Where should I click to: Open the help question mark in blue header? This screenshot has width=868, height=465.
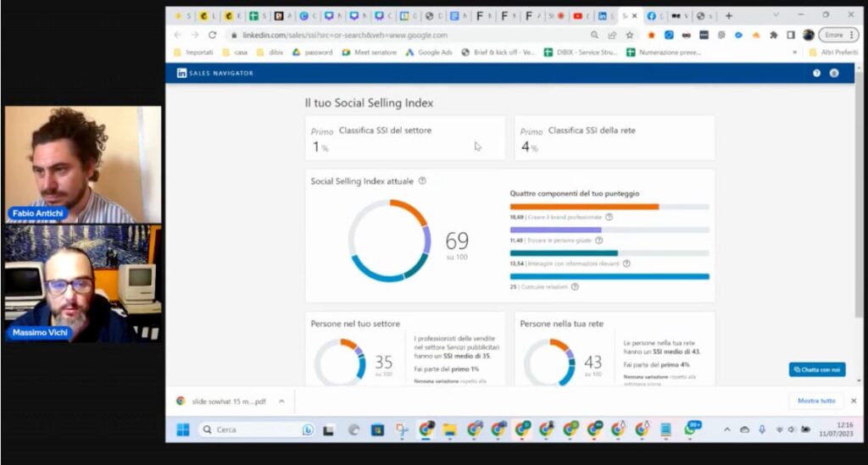816,73
